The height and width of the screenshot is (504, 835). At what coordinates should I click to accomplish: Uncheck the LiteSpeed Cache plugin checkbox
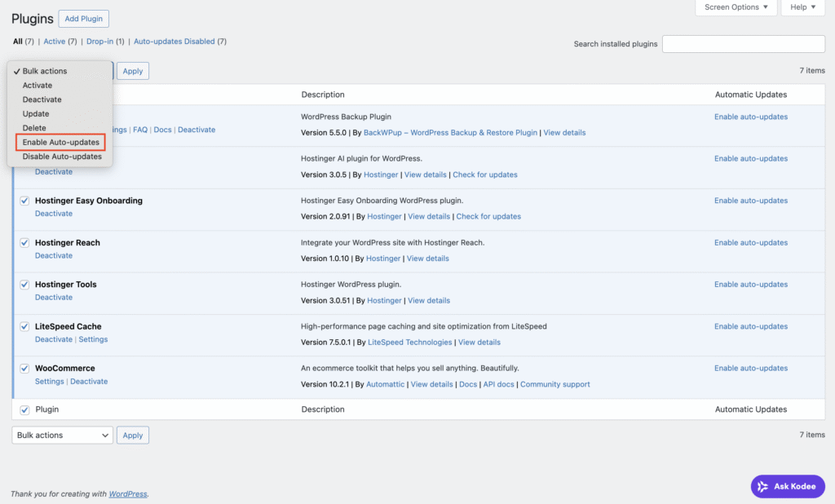(24, 326)
